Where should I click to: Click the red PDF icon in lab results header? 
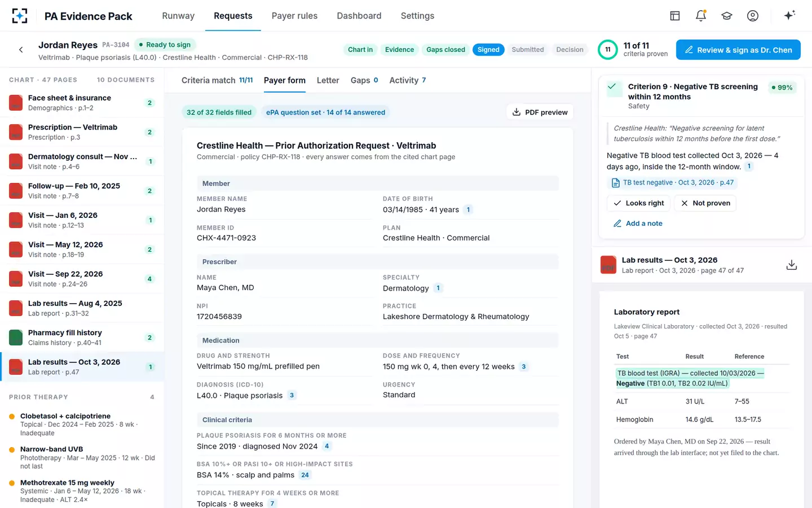pos(608,265)
